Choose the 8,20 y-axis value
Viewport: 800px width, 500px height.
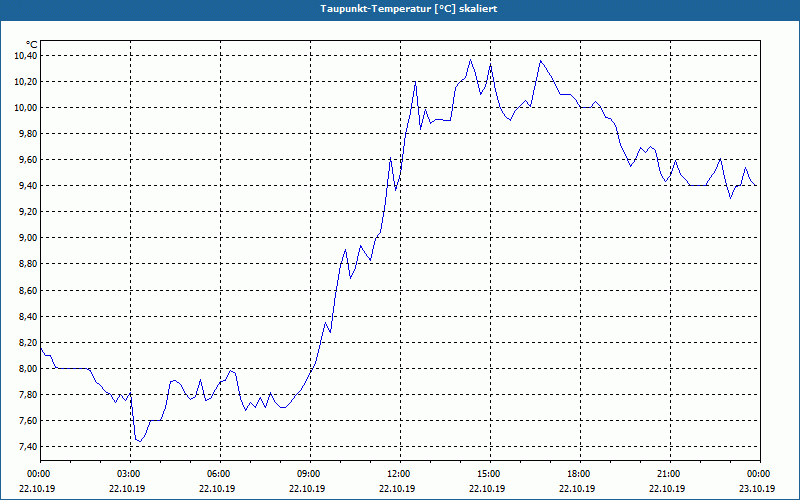coord(28,343)
